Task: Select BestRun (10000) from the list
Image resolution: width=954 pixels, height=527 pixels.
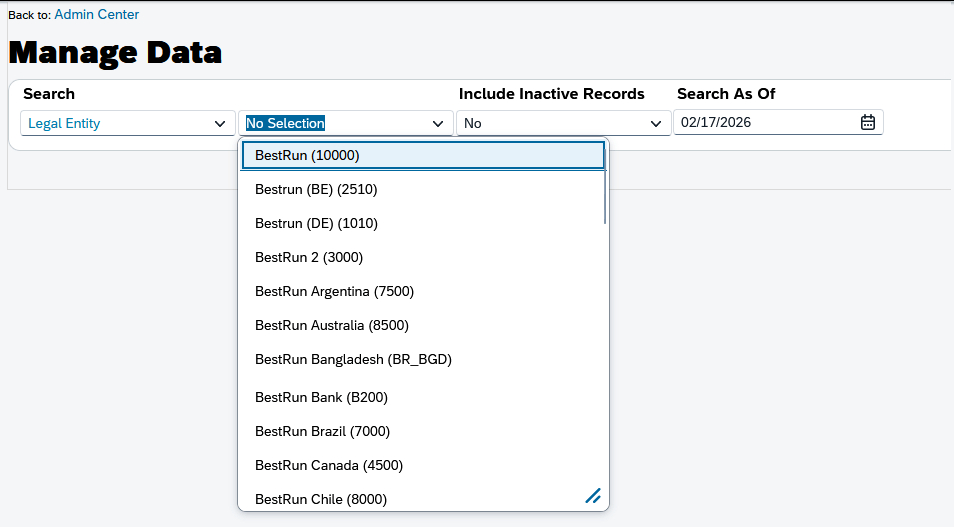Action: tap(423, 155)
